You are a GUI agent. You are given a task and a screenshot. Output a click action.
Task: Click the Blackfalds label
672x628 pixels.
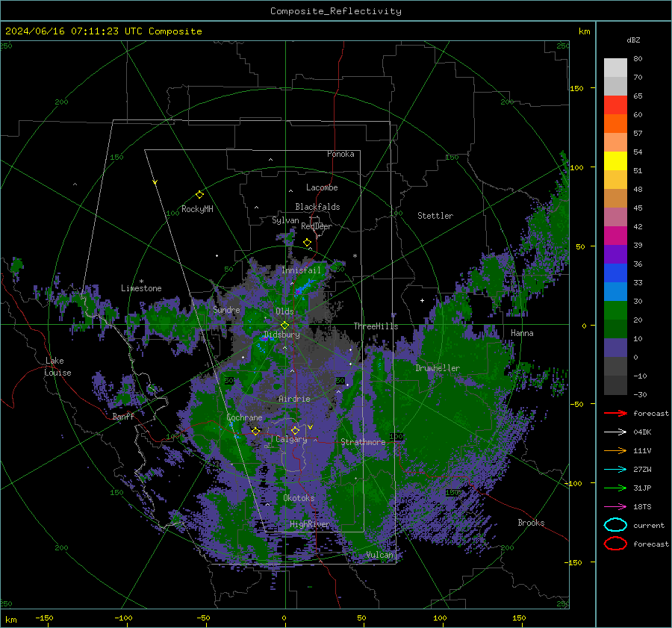(317, 207)
